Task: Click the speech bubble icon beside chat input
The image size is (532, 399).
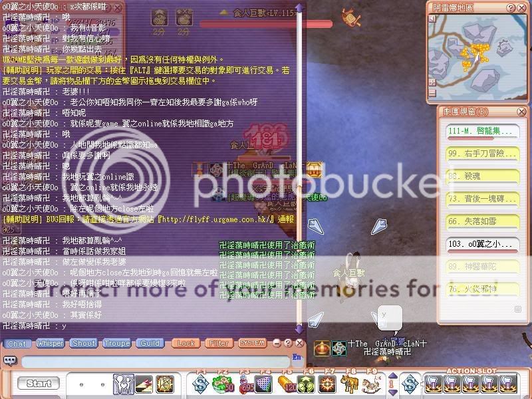Action: pos(10,361)
